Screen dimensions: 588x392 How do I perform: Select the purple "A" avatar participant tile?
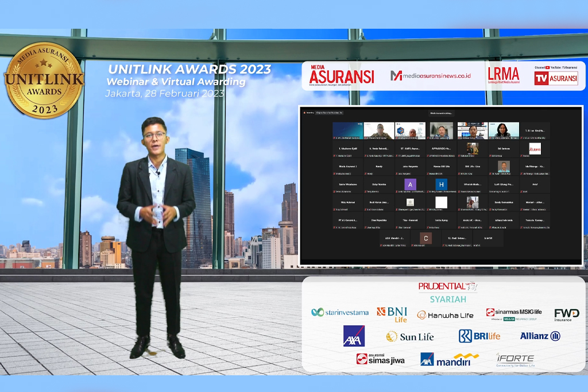point(410,185)
